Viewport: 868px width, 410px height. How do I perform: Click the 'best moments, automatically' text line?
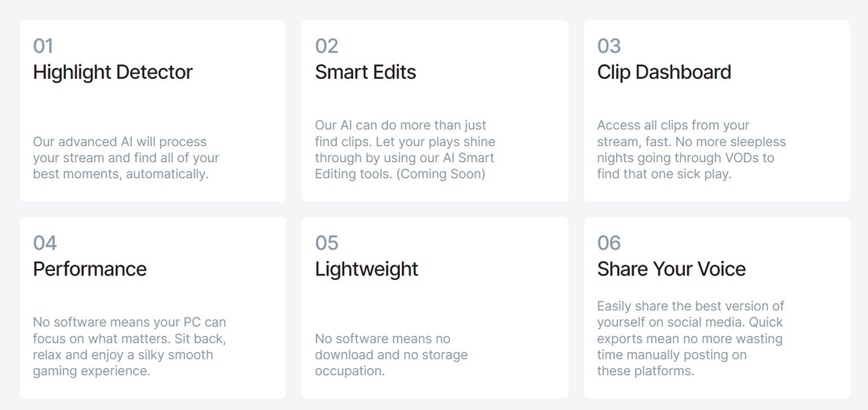pyautogui.click(x=121, y=174)
